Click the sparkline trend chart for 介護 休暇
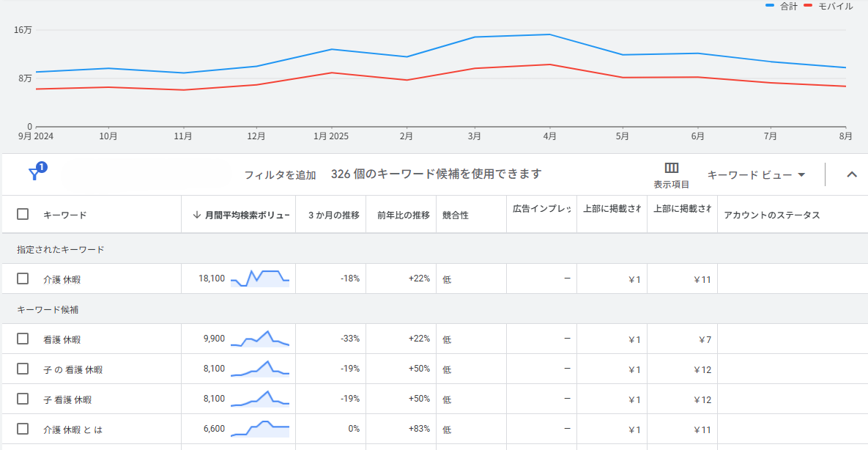The width and height of the screenshot is (868, 450). point(260,279)
